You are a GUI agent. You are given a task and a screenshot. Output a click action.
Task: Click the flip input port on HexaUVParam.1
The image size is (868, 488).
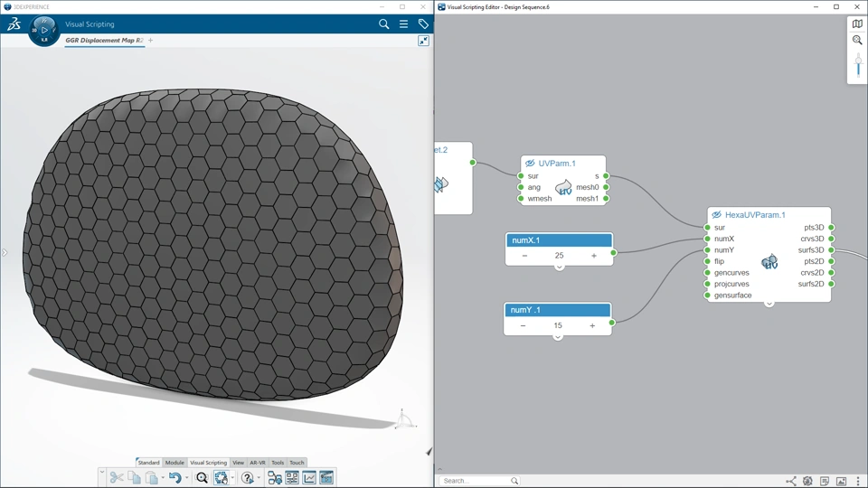(x=707, y=261)
